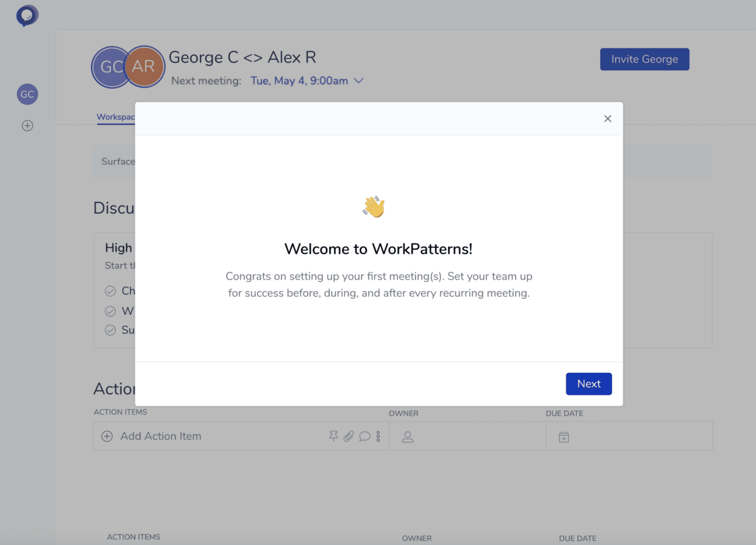Click the WorkPatterns logo icon

click(27, 16)
